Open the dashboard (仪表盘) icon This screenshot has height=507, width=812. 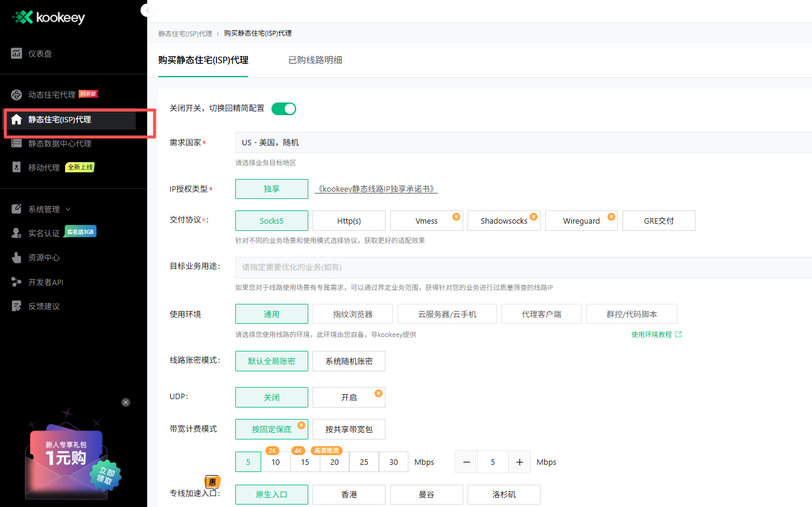17,54
